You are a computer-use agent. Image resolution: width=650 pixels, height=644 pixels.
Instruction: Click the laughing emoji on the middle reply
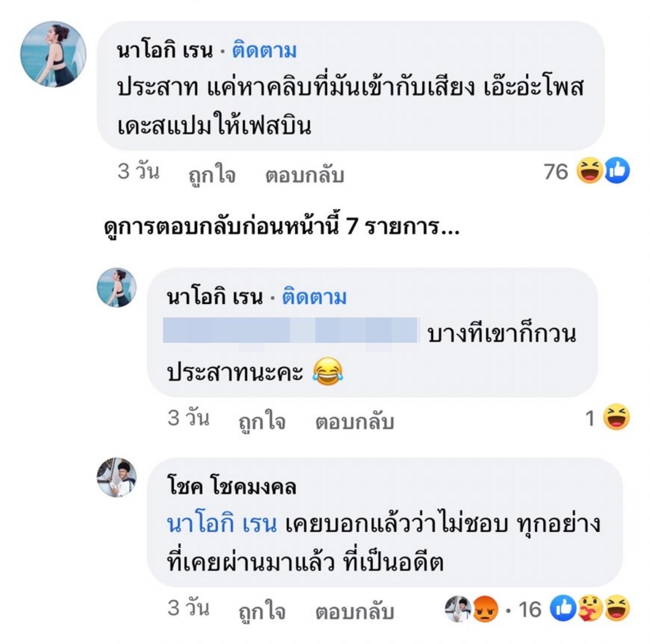pos(616,417)
